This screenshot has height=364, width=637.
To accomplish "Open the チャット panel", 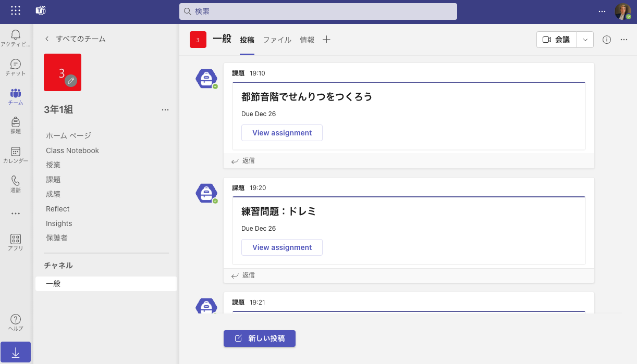I will 15,67.
